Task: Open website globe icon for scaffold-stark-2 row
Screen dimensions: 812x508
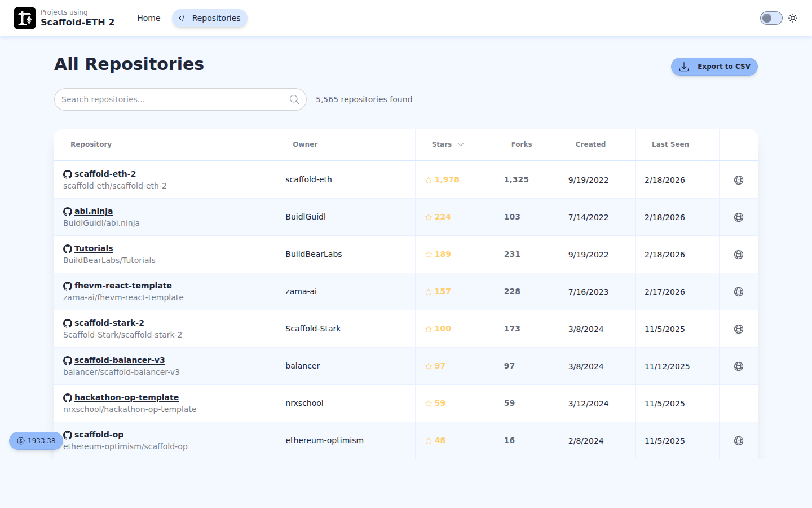Action: tap(739, 329)
